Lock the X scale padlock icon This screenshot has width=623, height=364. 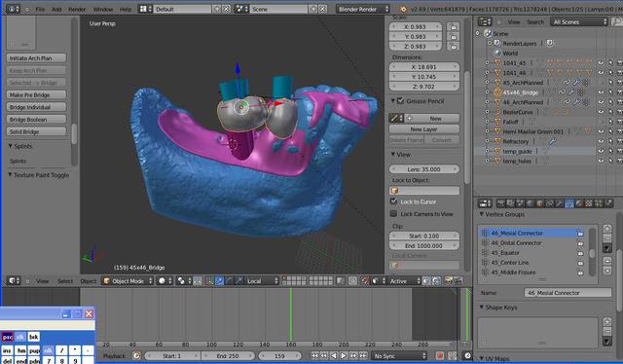point(453,26)
